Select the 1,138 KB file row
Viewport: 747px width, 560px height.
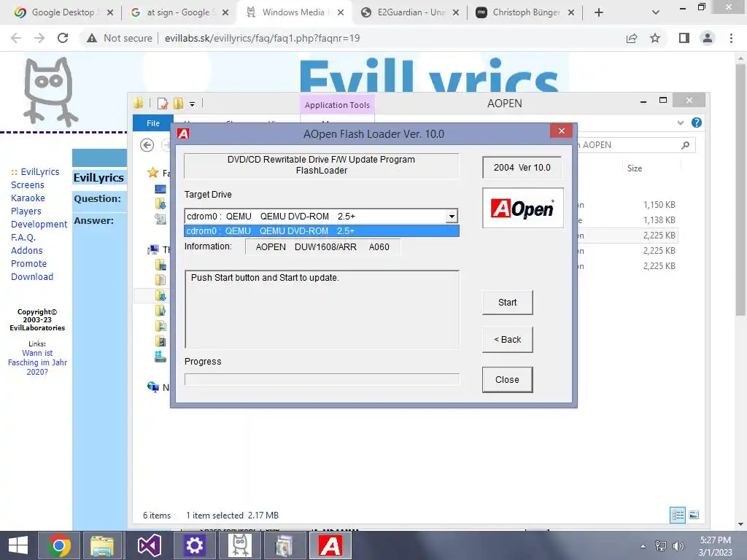point(627,220)
